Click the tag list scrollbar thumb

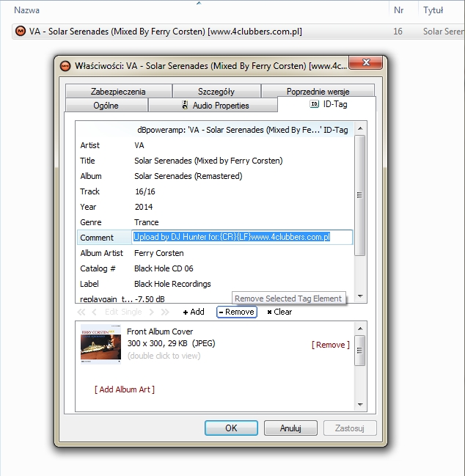coord(359,195)
